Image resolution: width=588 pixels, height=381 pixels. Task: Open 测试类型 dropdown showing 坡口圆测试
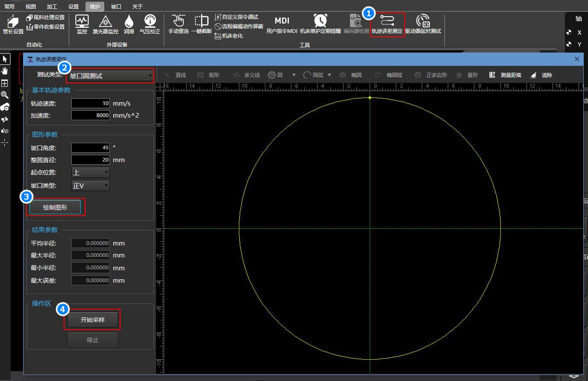pyautogui.click(x=111, y=76)
